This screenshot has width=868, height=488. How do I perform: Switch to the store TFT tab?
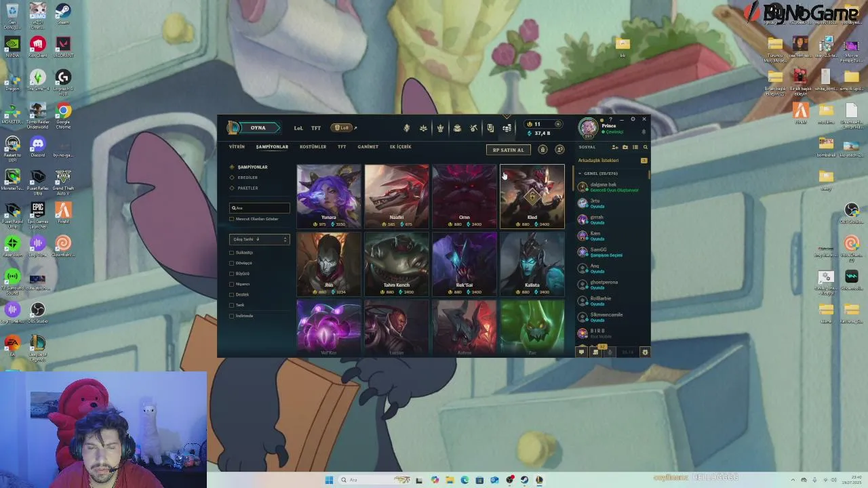342,146
